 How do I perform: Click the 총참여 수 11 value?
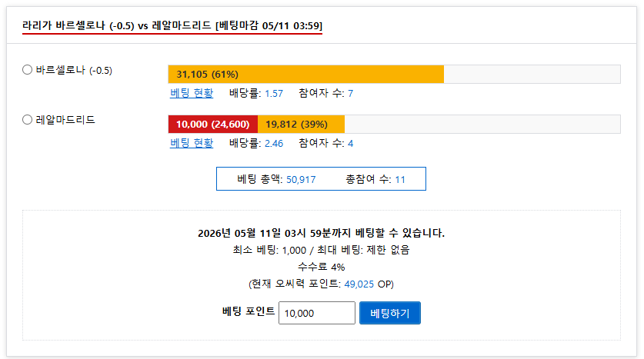(x=400, y=180)
